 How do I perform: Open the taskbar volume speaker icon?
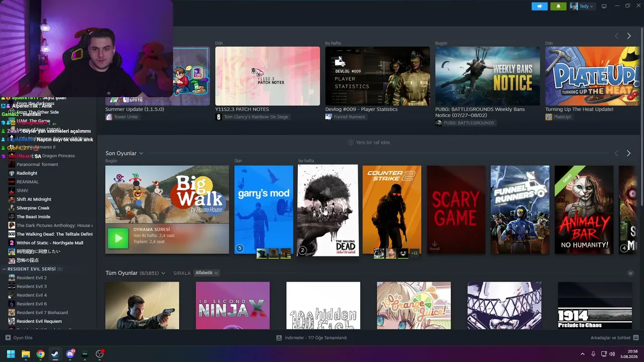(612, 354)
